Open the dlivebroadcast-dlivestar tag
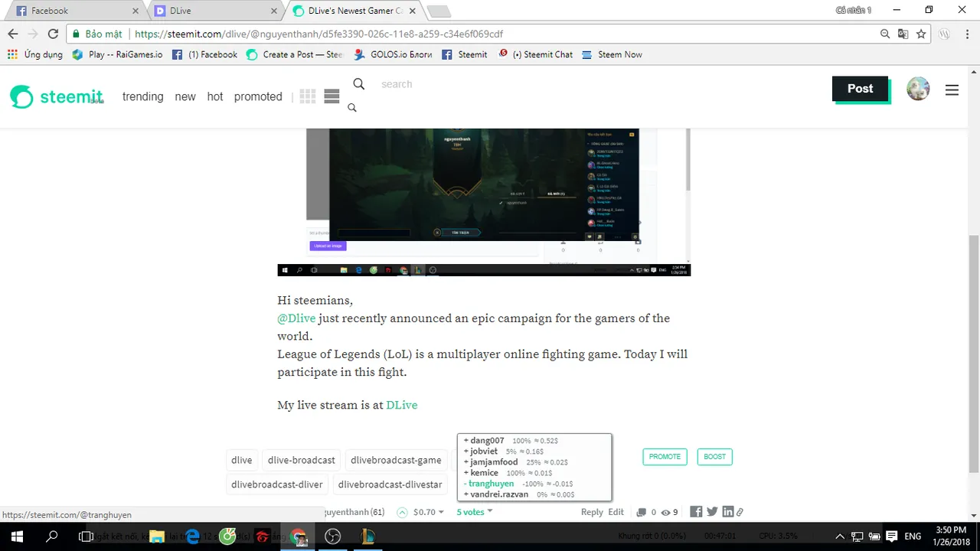Screen dimensions: 980x551 tap(390, 484)
